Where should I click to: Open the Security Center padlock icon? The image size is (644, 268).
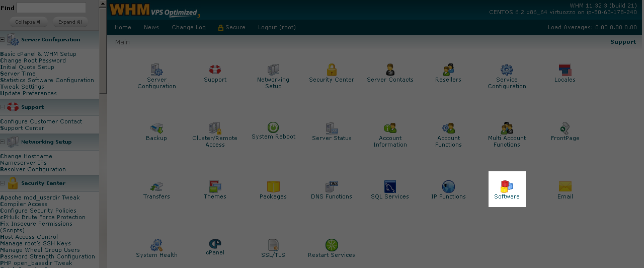pyautogui.click(x=332, y=70)
